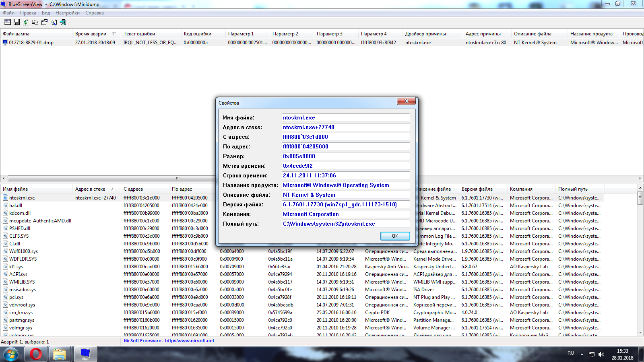Screen dimensions: 644x362
Task: Click the network tray icon
Action: click(x=592, y=354)
